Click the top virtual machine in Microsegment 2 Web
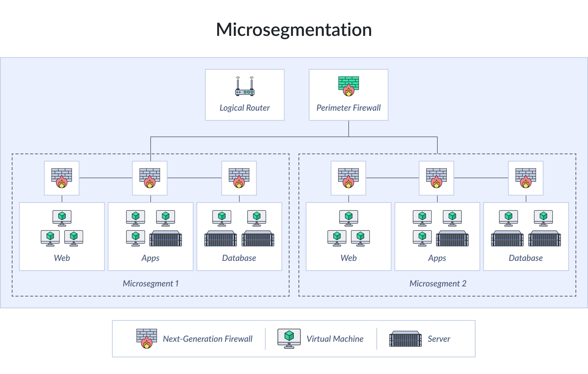 coord(349,218)
